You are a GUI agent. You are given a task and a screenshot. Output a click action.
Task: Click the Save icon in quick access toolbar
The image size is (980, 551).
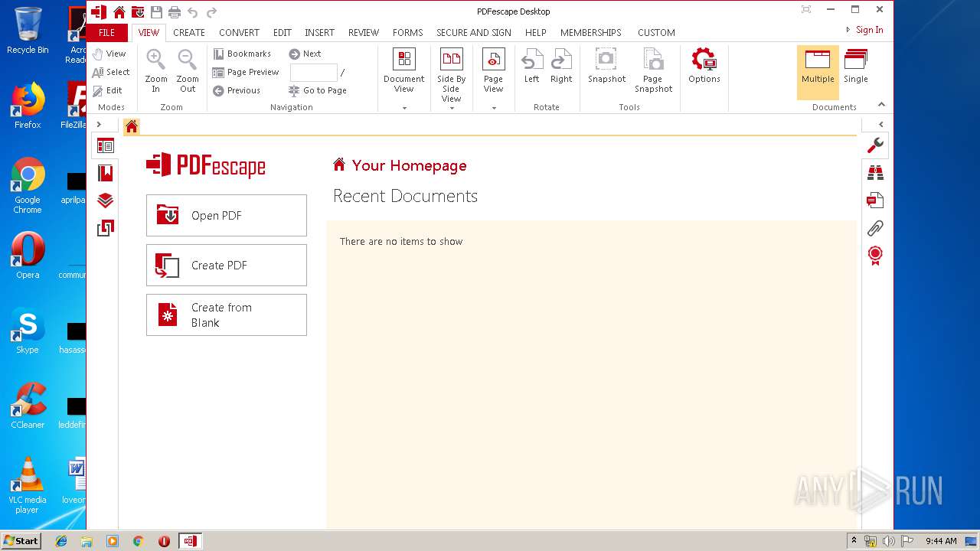tap(156, 11)
